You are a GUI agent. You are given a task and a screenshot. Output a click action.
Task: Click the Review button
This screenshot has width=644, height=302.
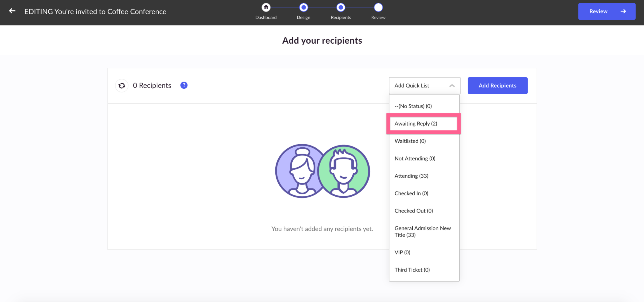coord(607,11)
